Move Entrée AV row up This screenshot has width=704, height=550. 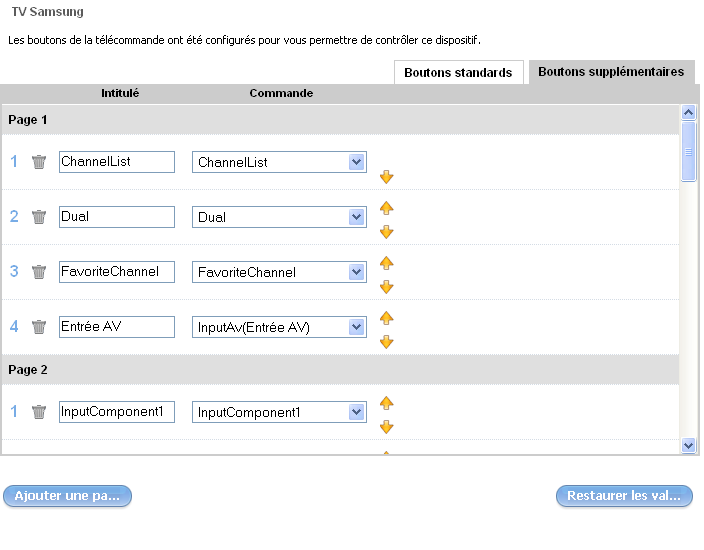coord(387,318)
